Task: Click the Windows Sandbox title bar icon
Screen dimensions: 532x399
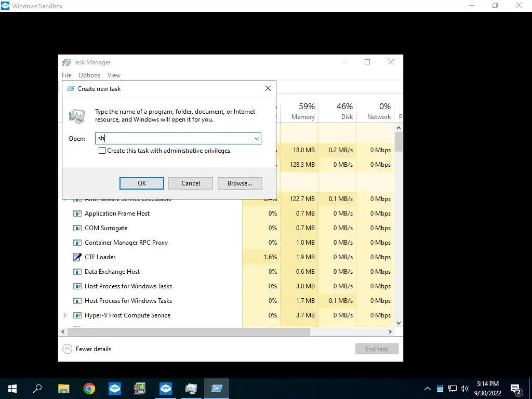Action: pos(5,6)
